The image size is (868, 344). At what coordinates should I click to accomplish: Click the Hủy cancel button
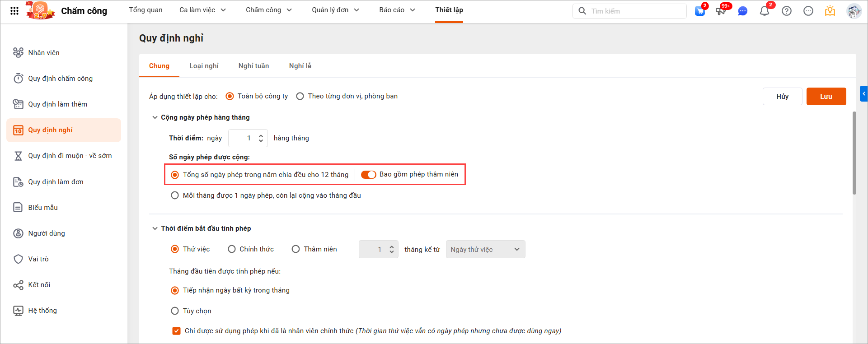point(782,97)
